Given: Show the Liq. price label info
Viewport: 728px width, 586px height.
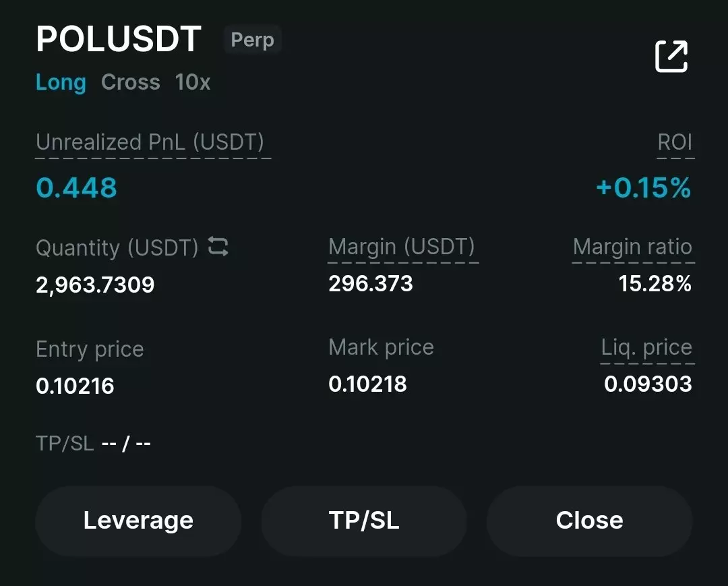Looking at the screenshot, I should click(646, 347).
